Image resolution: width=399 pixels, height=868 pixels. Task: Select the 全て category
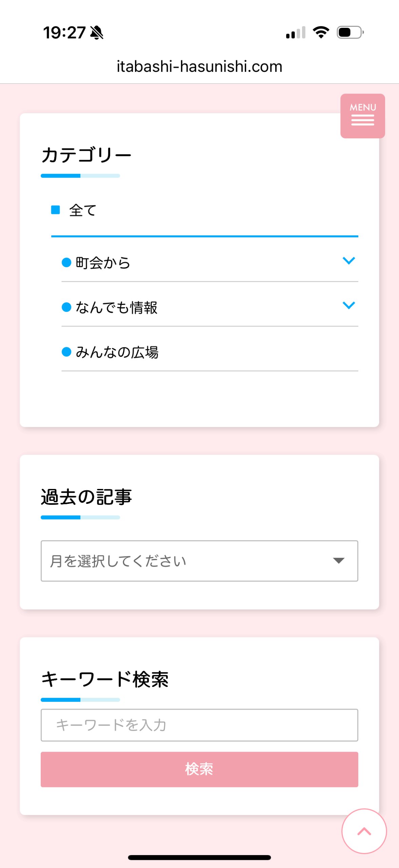click(x=83, y=211)
